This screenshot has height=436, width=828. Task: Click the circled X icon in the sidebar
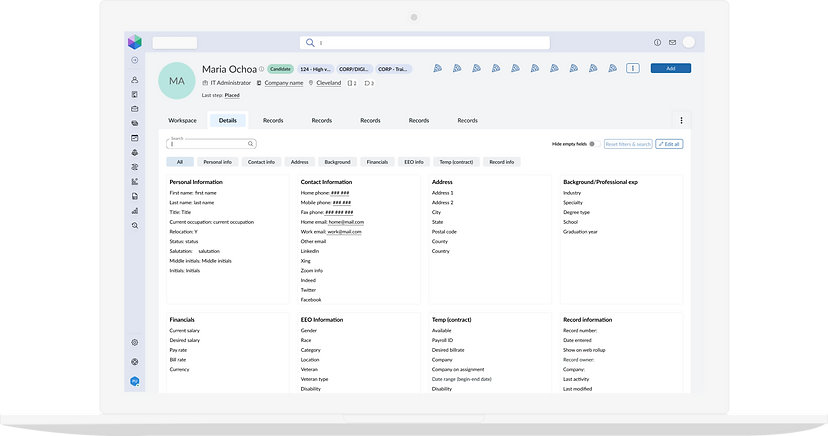[135, 362]
